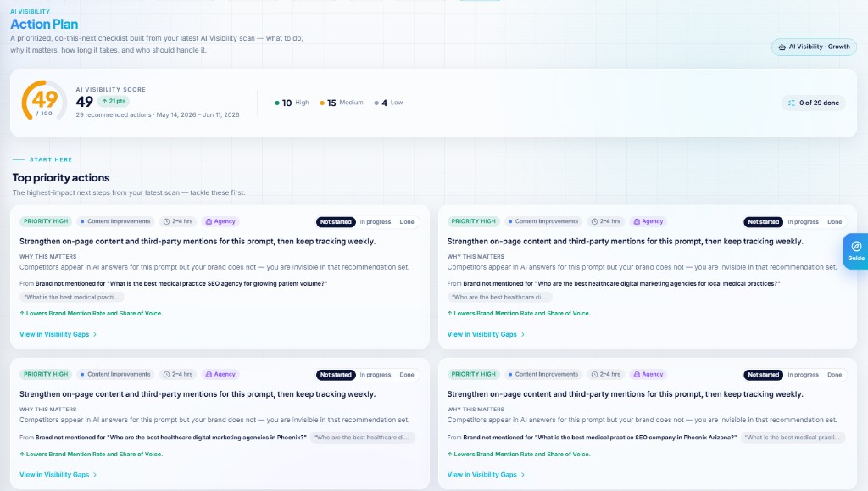The image size is (868, 491).
Task: Mark medical practice SEO agency card as Done
Action: (x=407, y=222)
